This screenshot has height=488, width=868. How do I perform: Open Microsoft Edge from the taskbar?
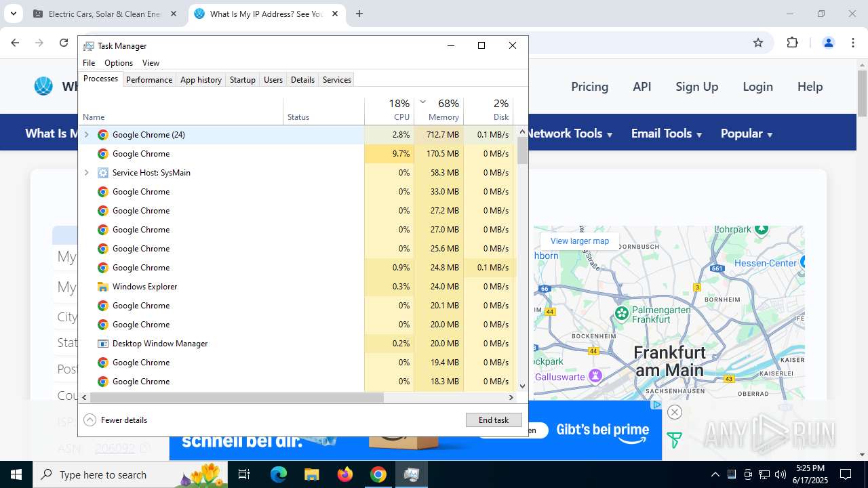(279, 474)
